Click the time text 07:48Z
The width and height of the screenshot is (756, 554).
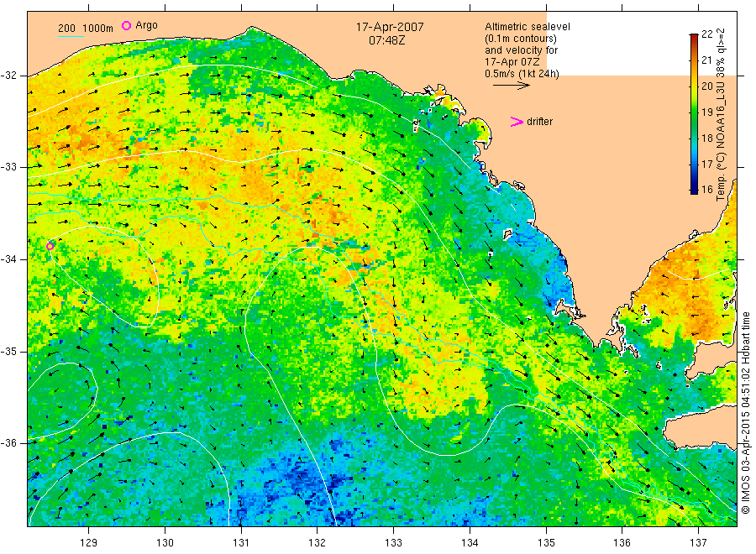[386, 40]
